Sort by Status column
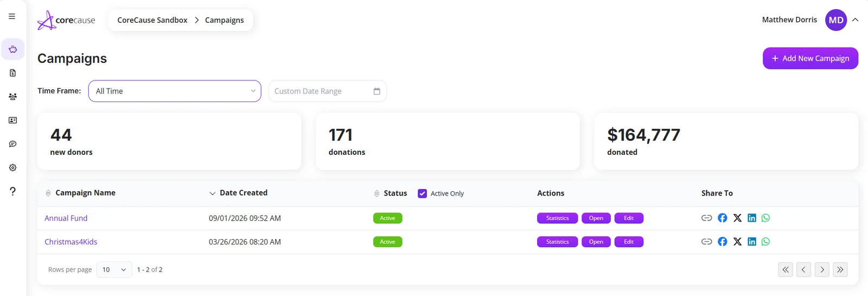The height and width of the screenshot is (296, 868). click(x=391, y=193)
